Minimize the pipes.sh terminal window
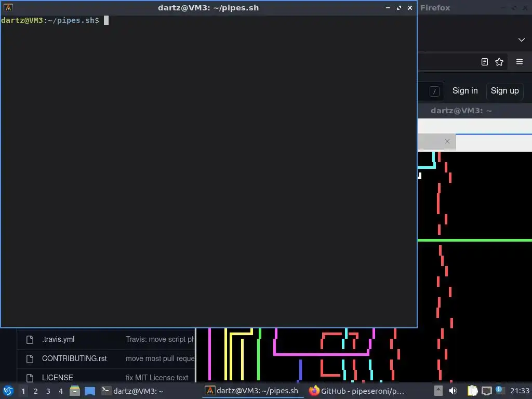The image size is (532, 399). click(388, 8)
